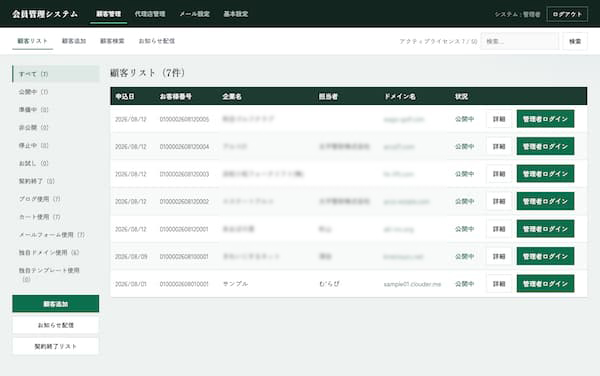Click the 公開中 status in サンプル row
Image resolution: width=600 pixels, height=376 pixels.
pos(465,284)
